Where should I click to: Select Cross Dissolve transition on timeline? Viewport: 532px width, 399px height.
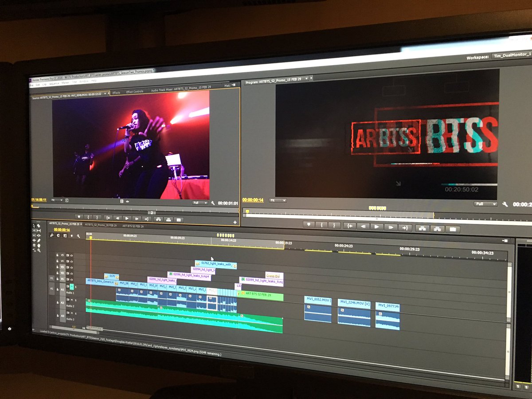[x=273, y=276]
